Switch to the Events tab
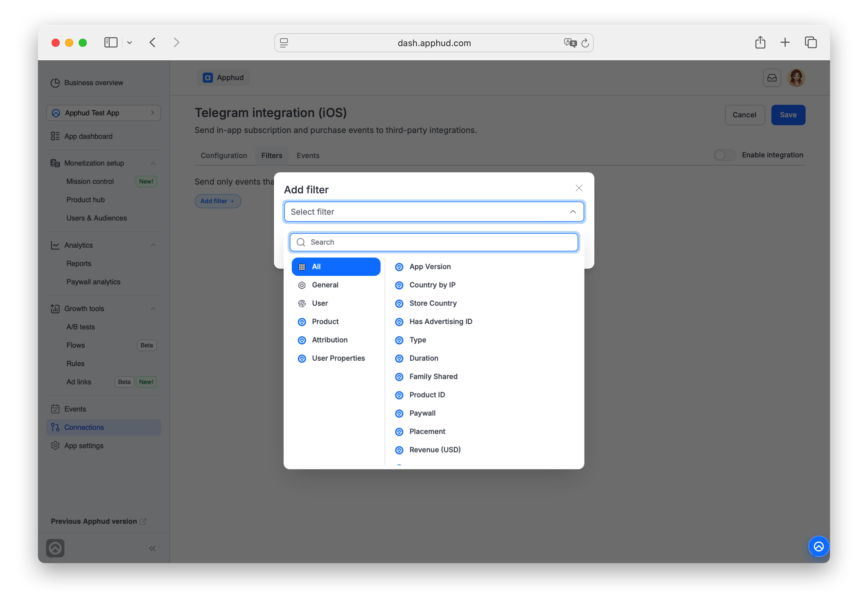868x614 pixels. [308, 155]
